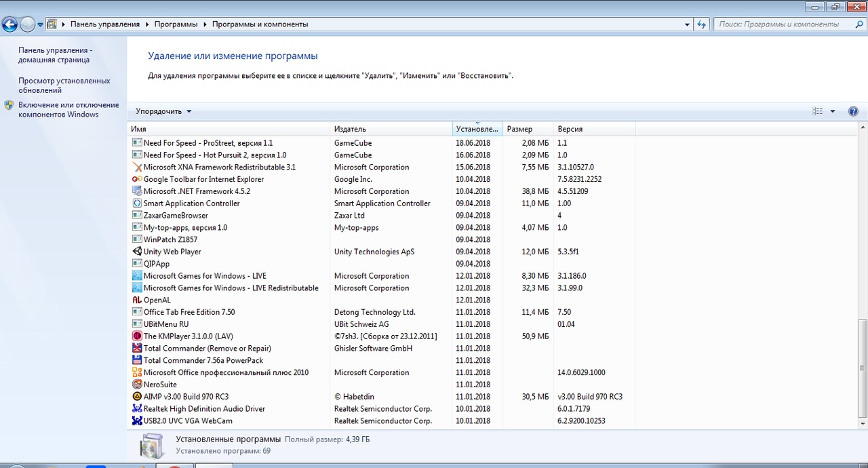Click the refresh button beside address bar
The height and width of the screenshot is (468, 868).
click(702, 24)
